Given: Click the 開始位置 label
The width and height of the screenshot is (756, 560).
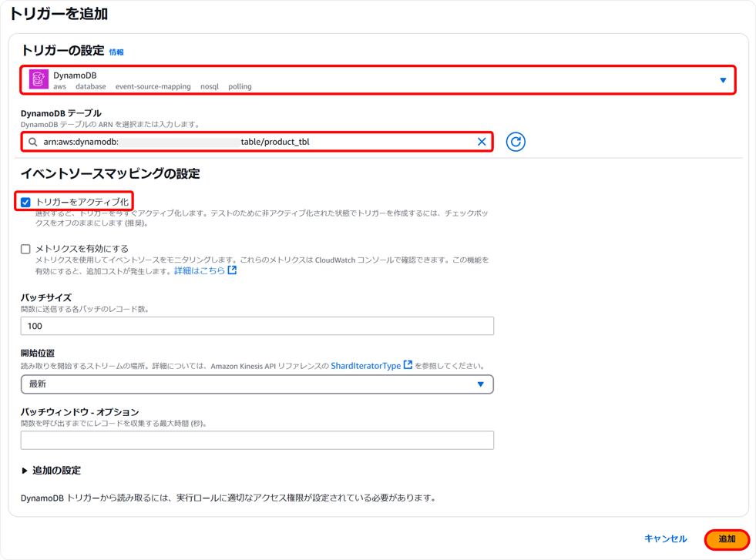Looking at the screenshot, I should tap(37, 353).
